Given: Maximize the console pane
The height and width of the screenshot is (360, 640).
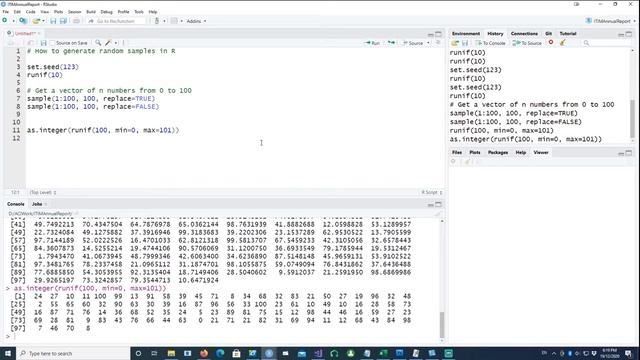Looking at the screenshot, I should [438, 204].
